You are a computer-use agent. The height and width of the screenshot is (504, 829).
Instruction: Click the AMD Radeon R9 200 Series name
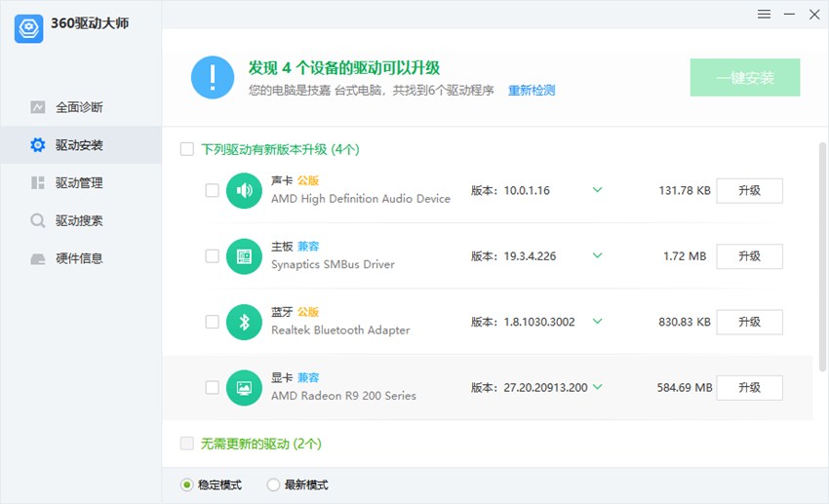coord(343,396)
